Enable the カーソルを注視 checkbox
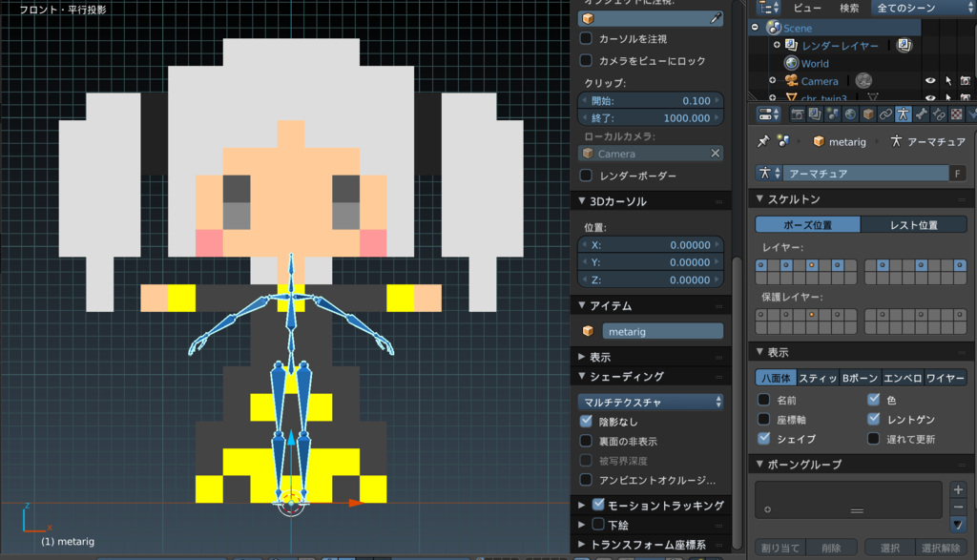 pos(586,38)
